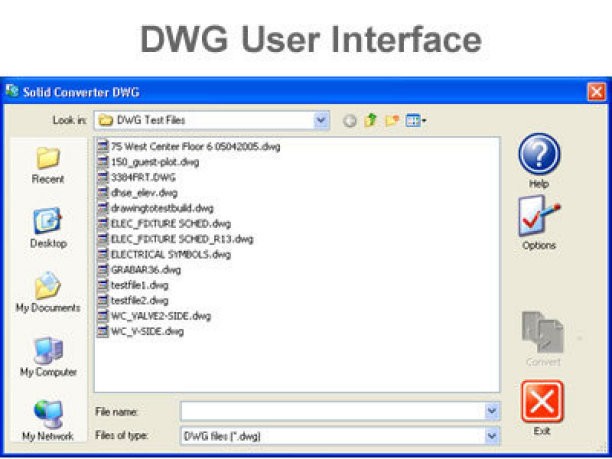612x459 pixels.
Task: Go up one folder level
Action: [x=370, y=120]
